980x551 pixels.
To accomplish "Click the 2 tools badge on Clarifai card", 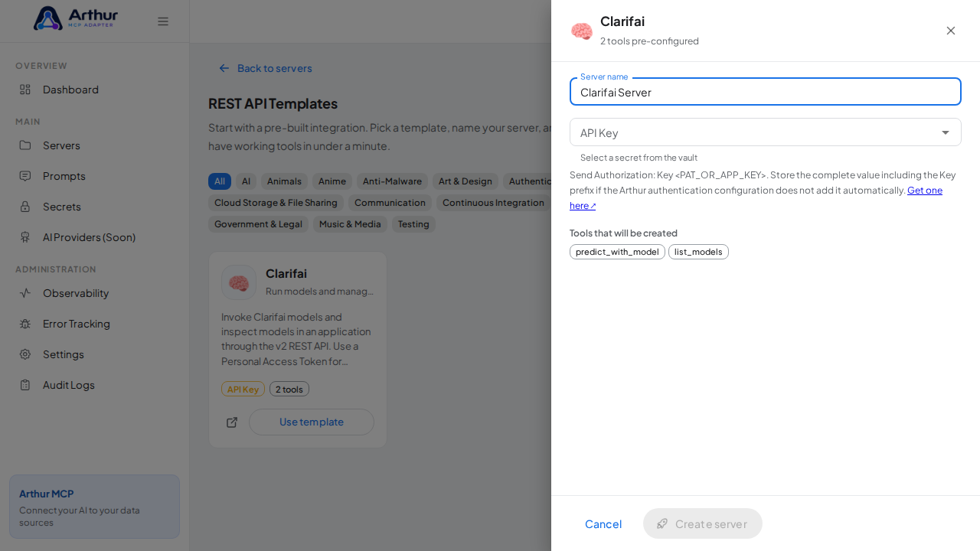I will coord(289,389).
